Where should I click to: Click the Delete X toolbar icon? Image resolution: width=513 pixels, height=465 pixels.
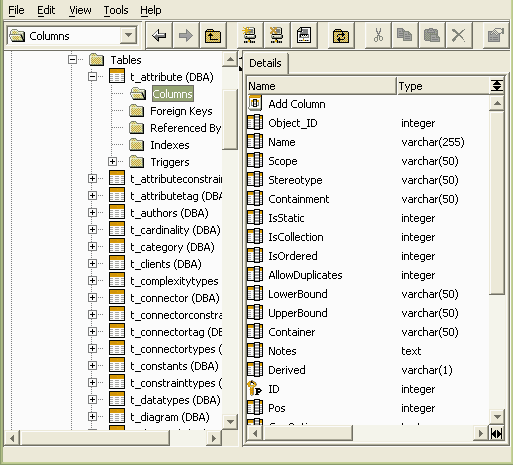tap(459, 35)
